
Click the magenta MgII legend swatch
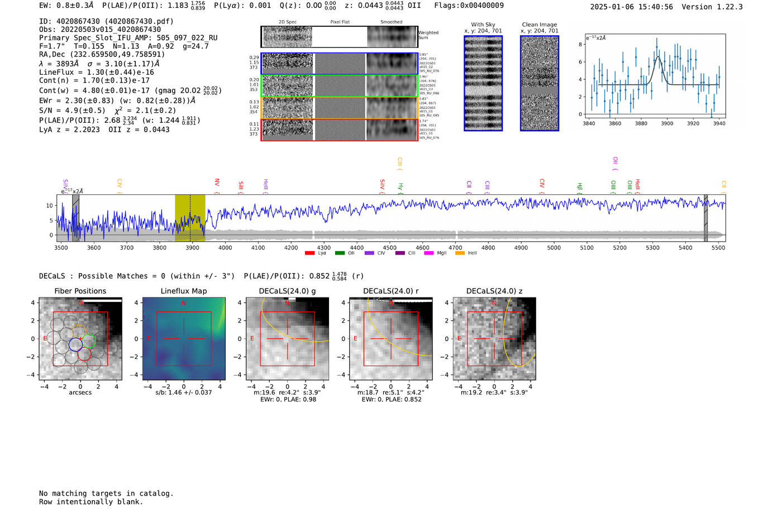(429, 253)
